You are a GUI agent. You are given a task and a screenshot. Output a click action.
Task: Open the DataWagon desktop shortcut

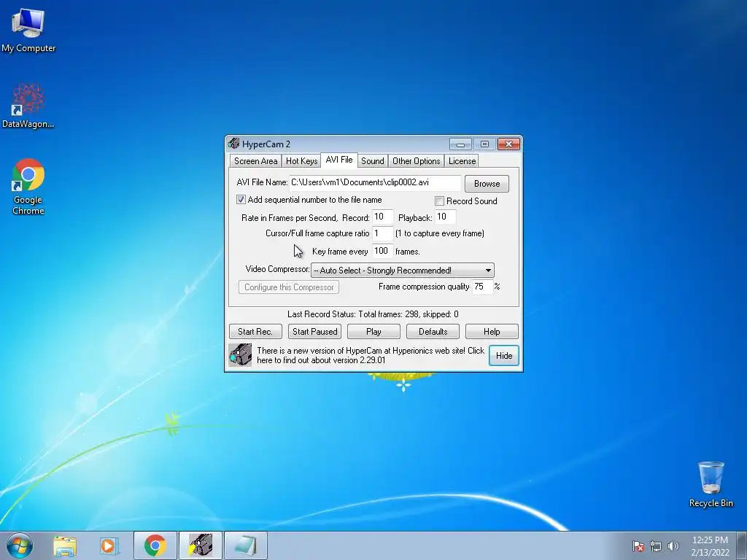28,106
